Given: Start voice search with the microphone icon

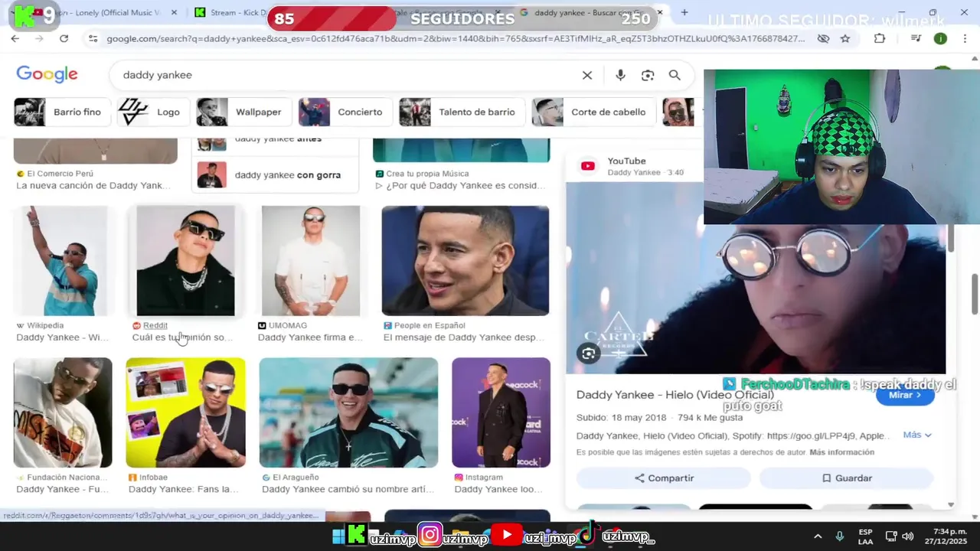Looking at the screenshot, I should tap(620, 75).
